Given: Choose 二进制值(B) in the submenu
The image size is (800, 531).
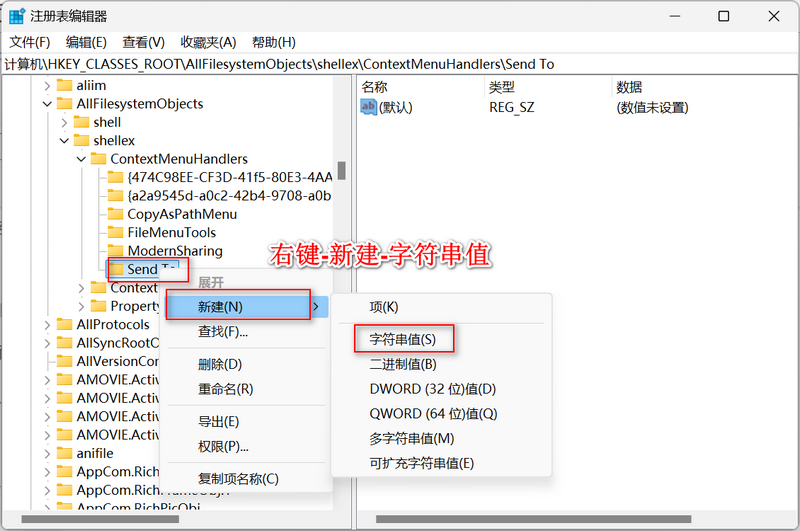Looking at the screenshot, I should pyautogui.click(x=403, y=364).
